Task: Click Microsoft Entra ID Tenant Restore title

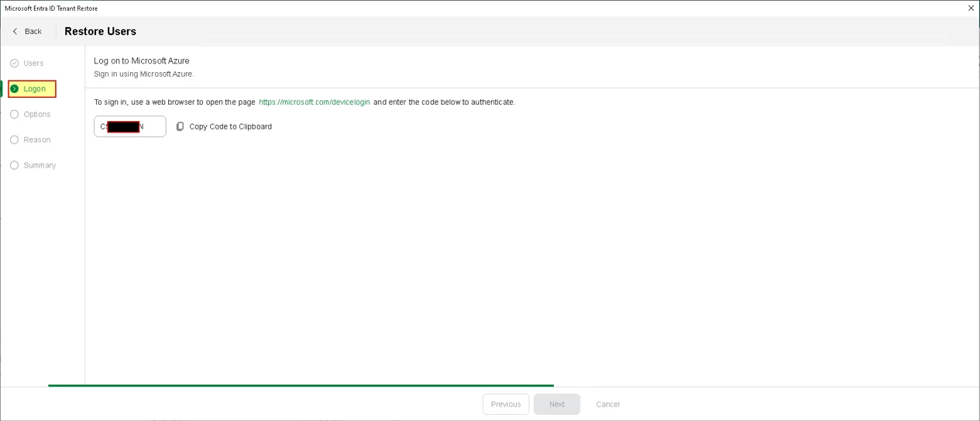Action: tap(51, 9)
